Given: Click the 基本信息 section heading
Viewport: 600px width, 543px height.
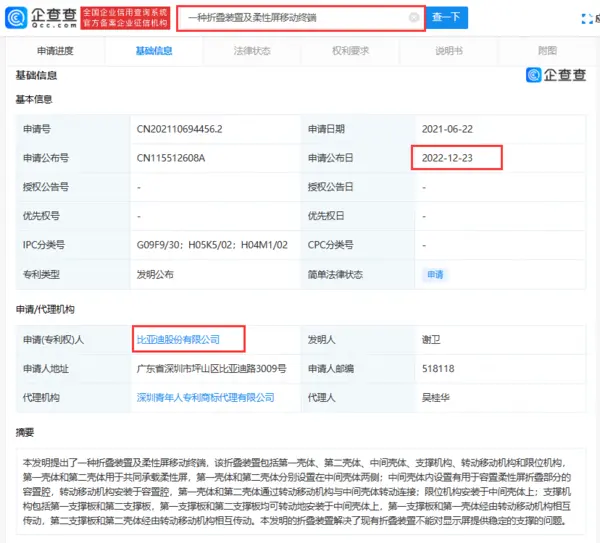Looking at the screenshot, I should click(x=34, y=99).
